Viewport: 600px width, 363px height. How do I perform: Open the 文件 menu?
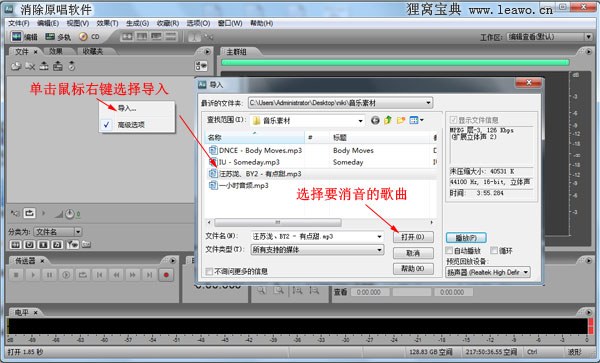click(19, 23)
